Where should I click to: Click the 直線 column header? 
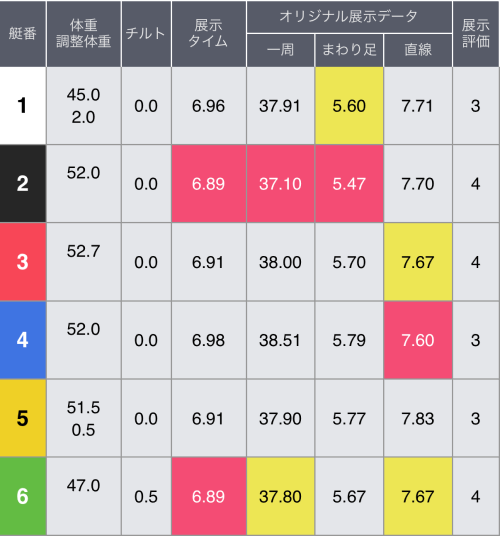point(418,50)
